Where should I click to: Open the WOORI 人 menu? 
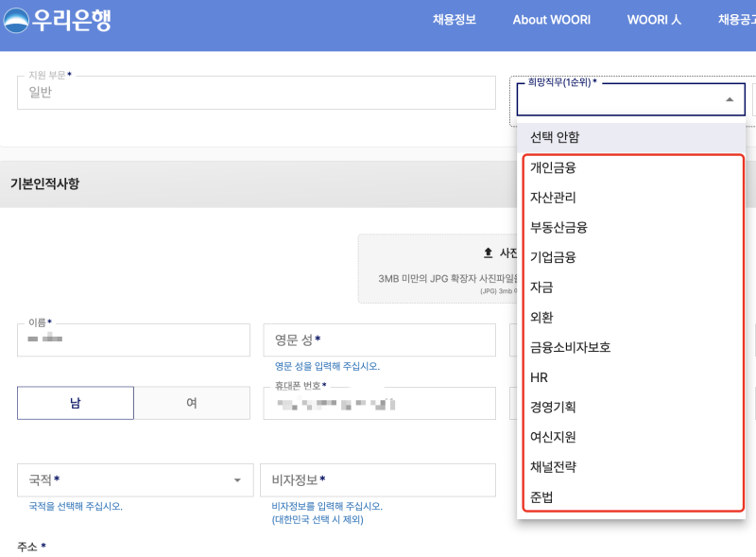(654, 20)
